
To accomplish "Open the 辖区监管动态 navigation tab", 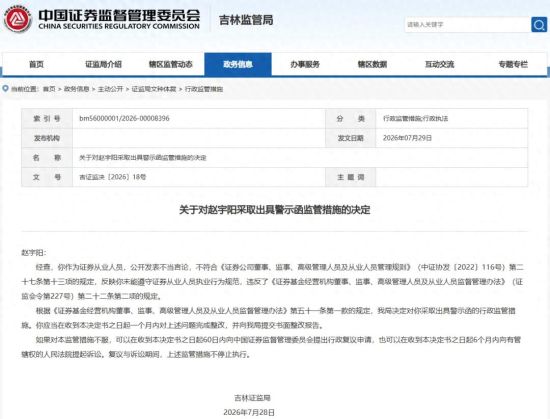I will [171, 65].
